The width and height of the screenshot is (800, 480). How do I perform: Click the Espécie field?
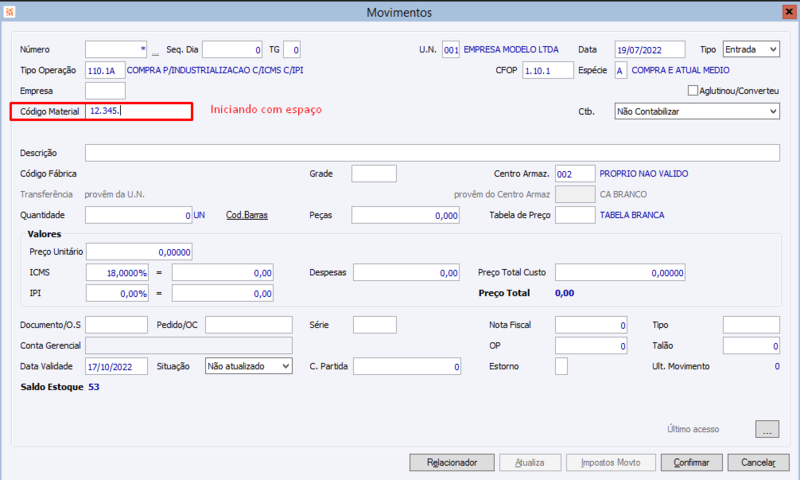click(x=621, y=70)
